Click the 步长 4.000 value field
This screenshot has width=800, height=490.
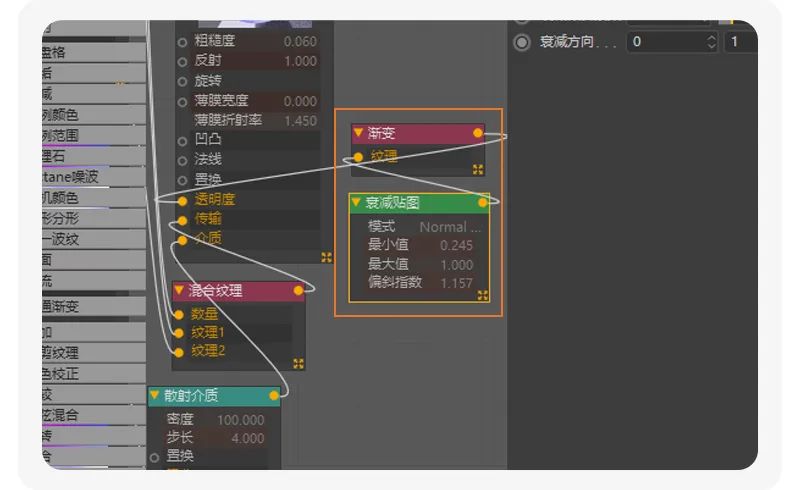tap(247, 438)
